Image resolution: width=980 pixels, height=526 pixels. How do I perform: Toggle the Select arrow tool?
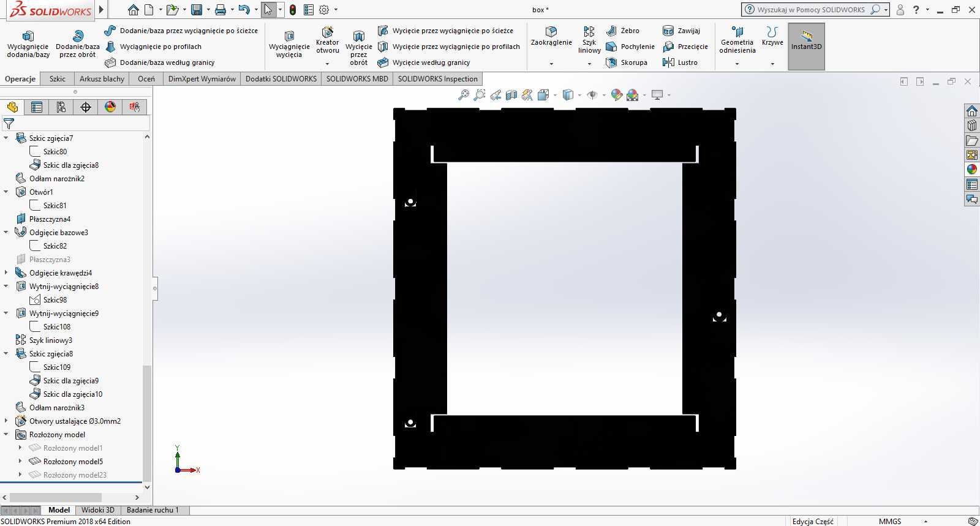point(268,10)
